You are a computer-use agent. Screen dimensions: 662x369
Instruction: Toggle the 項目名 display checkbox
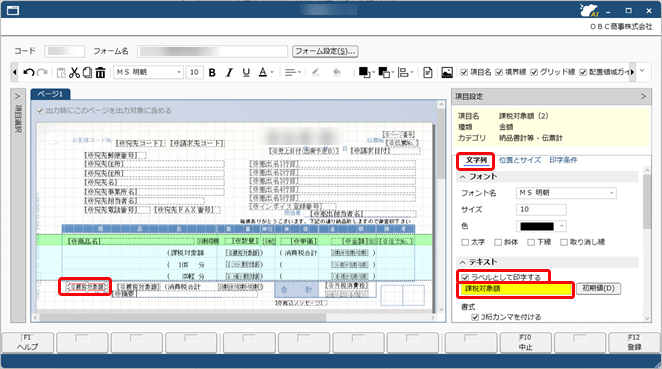click(x=464, y=73)
